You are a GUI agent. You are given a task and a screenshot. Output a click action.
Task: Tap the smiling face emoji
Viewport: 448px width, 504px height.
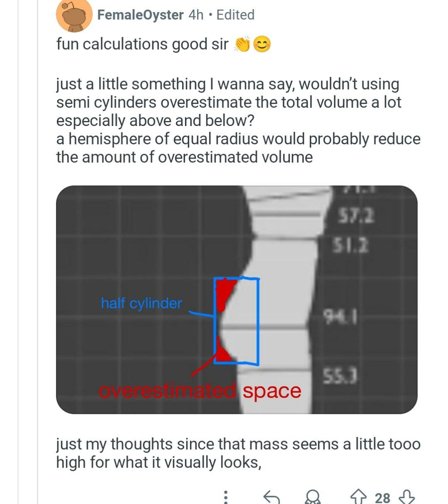point(262,44)
